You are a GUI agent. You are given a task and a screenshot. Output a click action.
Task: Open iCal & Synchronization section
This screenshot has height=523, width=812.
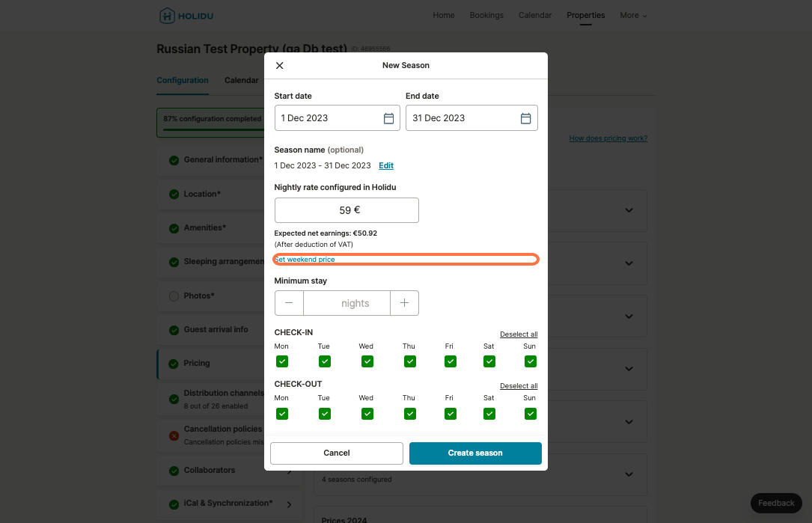pos(230,504)
